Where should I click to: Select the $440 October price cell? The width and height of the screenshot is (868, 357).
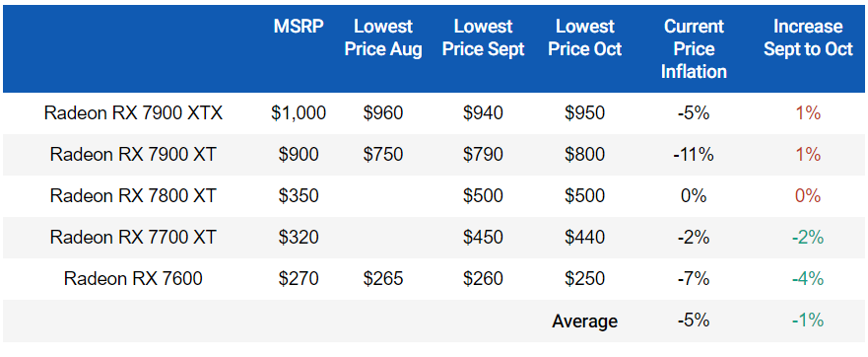(x=584, y=238)
